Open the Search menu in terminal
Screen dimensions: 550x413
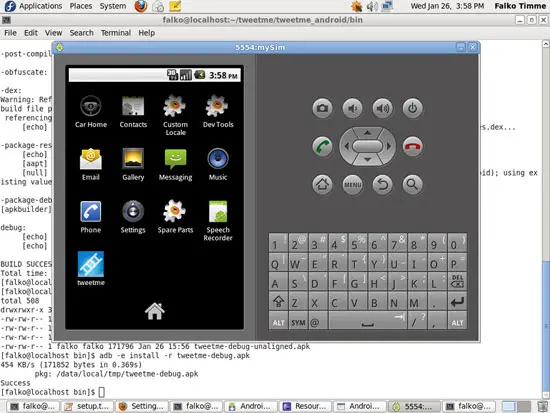click(81, 33)
